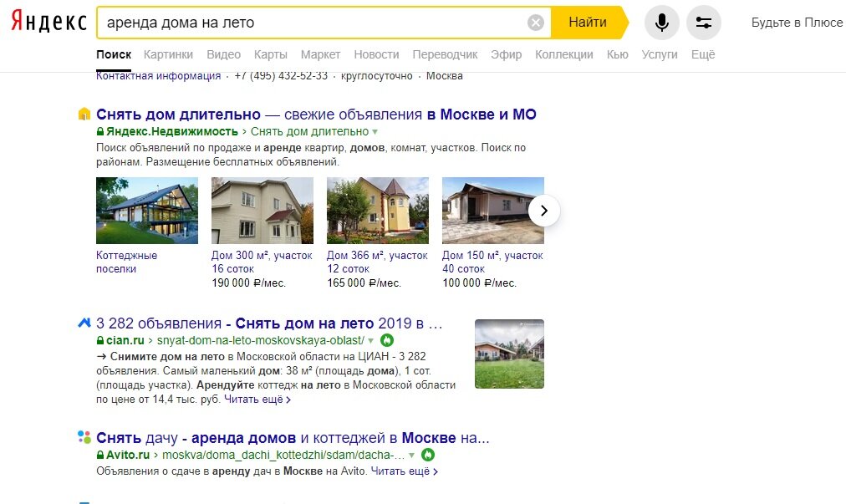Open the Снять дом длительно result title

click(316, 115)
